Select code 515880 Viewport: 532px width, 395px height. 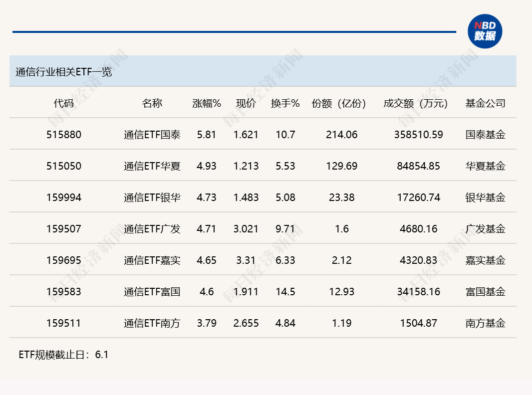point(64,135)
